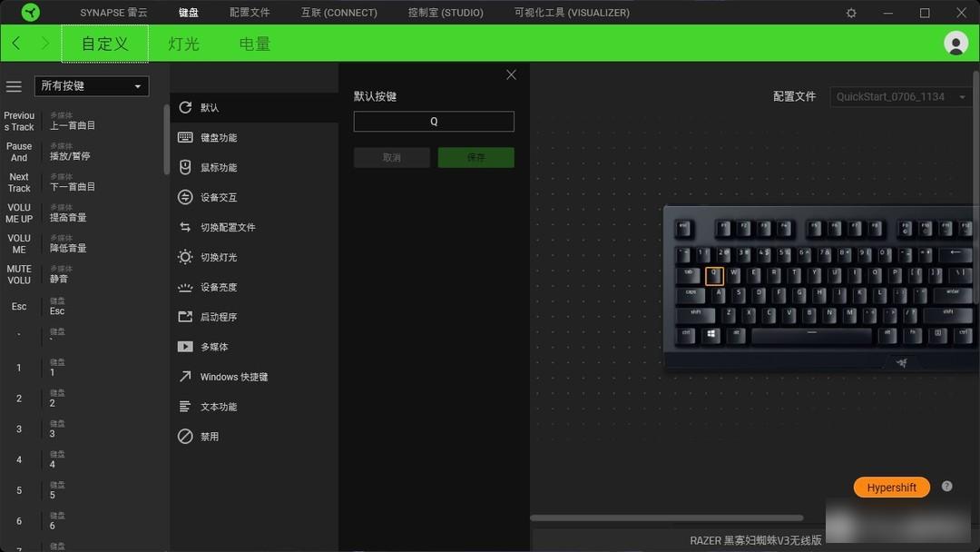Select the 文本功能 text icon
Screen dimensions: 980x552
(185, 407)
